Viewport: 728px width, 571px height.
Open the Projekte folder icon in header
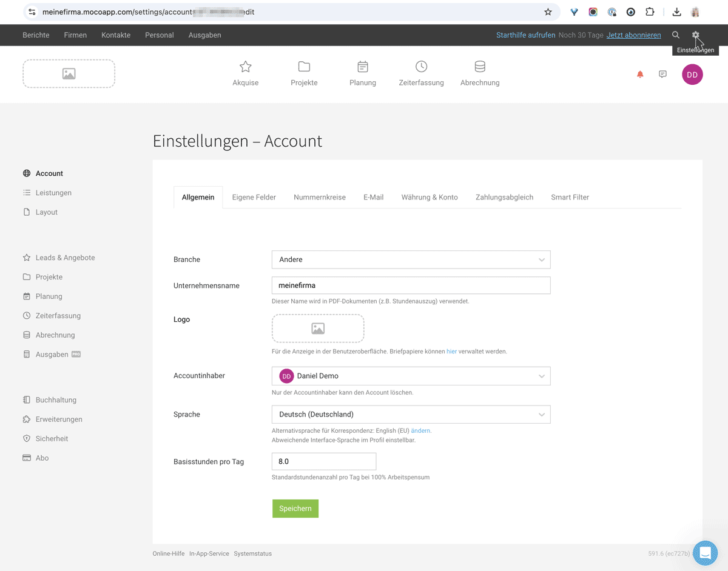coord(304,67)
